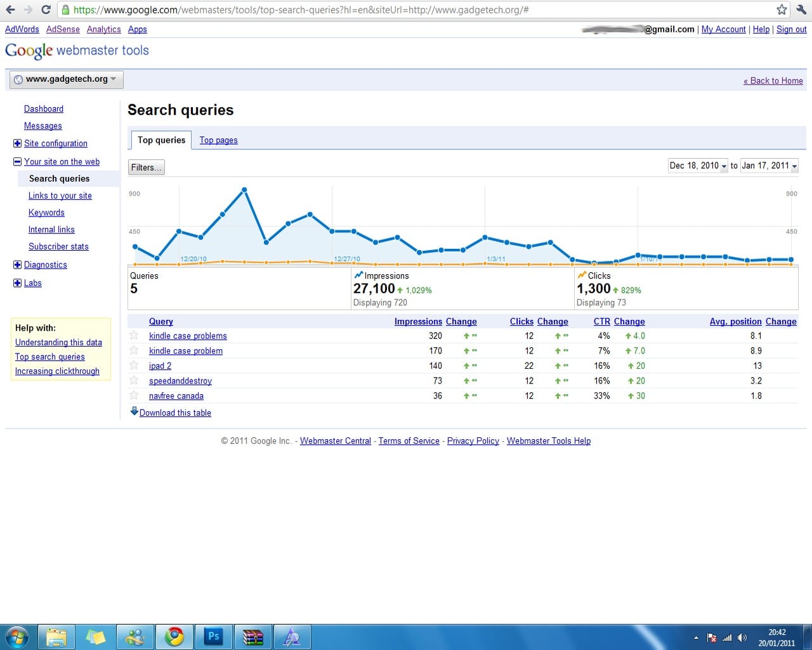Open the 'navfree canada' query link
The width and height of the screenshot is (812, 650).
coord(176,396)
